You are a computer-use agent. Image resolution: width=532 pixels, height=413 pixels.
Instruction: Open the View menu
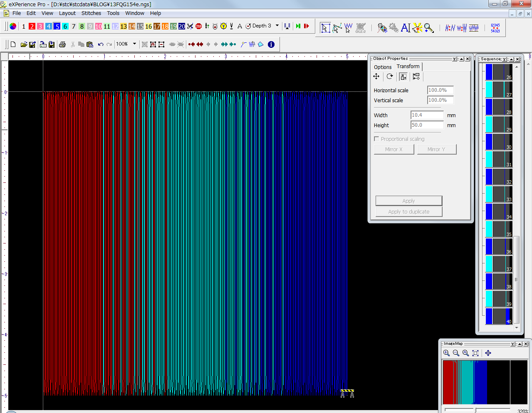47,13
